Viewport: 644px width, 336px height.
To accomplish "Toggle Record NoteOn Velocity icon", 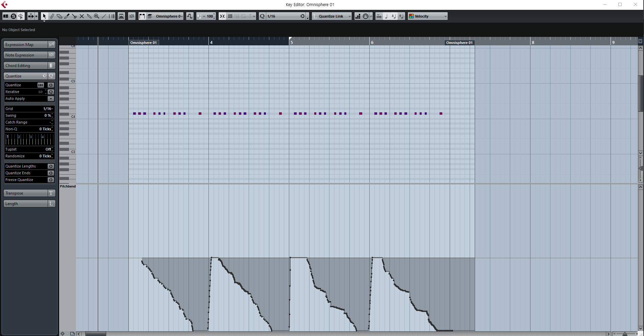I will (394, 16).
